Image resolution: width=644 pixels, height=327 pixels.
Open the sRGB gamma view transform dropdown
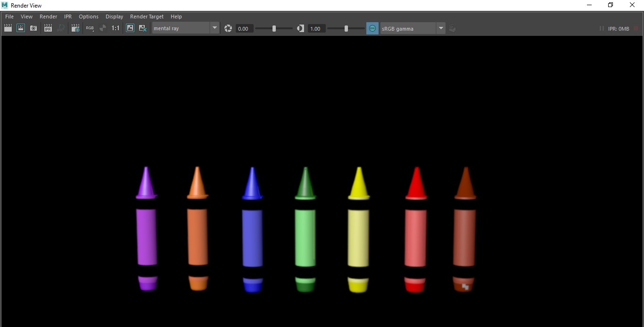[x=440, y=28]
